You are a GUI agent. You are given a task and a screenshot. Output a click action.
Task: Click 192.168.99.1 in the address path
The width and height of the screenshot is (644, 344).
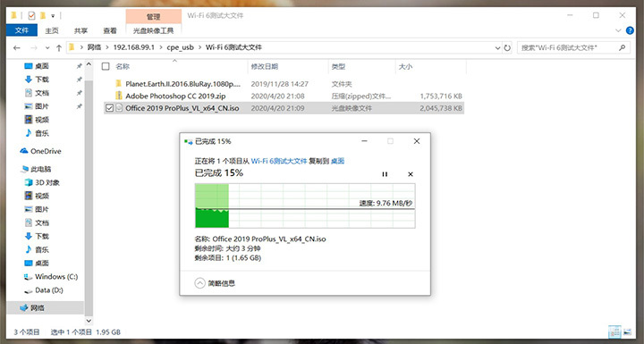pos(134,47)
